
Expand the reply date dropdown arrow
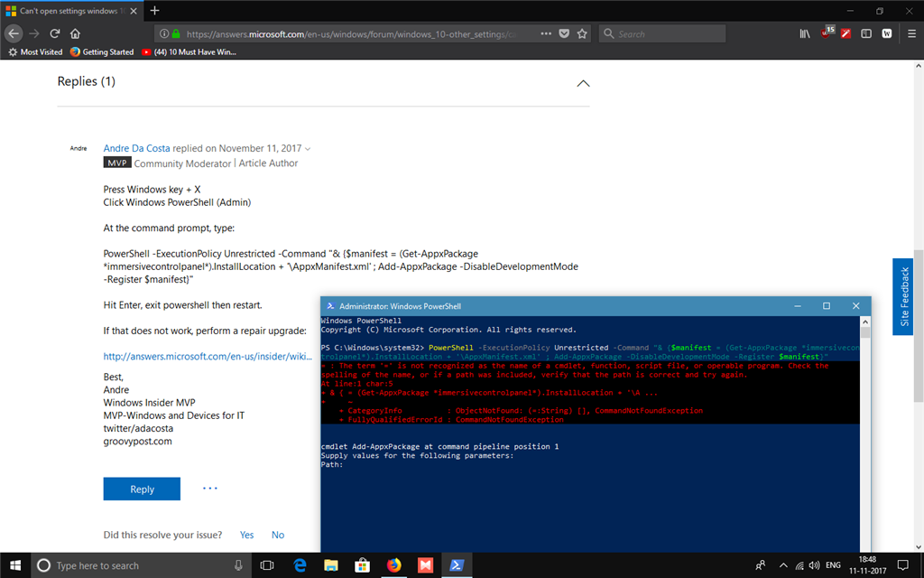pos(308,149)
